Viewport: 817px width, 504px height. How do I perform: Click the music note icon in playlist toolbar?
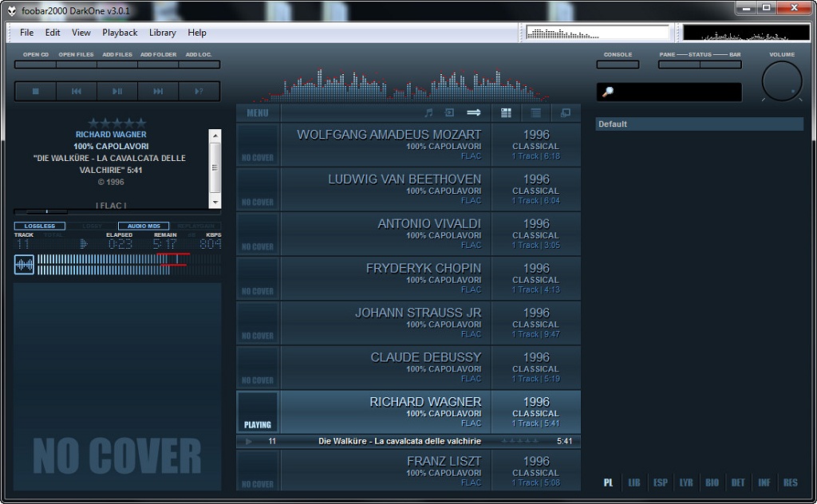tap(428, 113)
